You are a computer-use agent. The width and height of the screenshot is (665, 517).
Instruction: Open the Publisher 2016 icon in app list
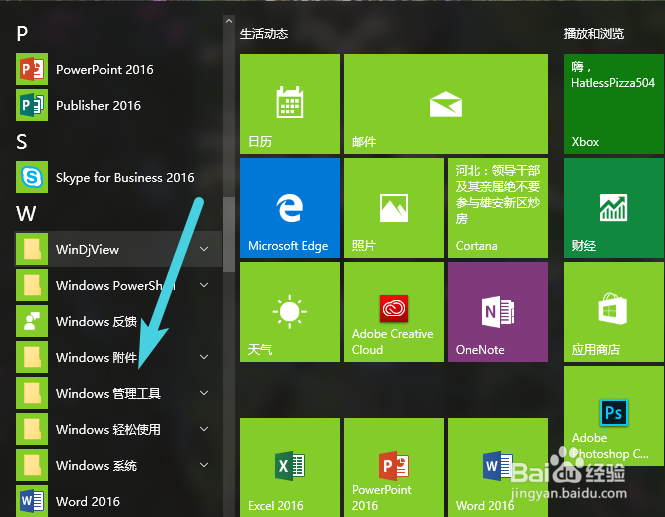click(32, 105)
